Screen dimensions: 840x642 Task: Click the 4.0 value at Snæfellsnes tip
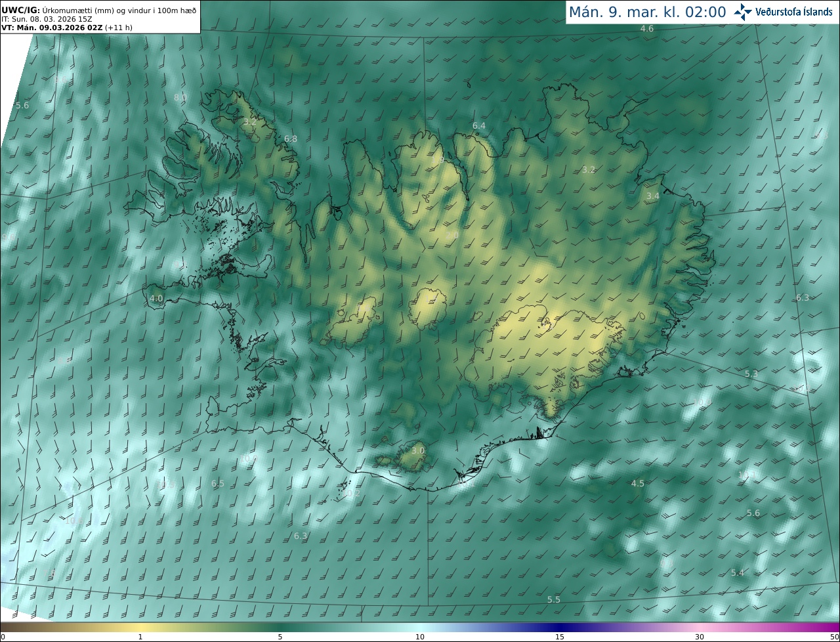(156, 299)
